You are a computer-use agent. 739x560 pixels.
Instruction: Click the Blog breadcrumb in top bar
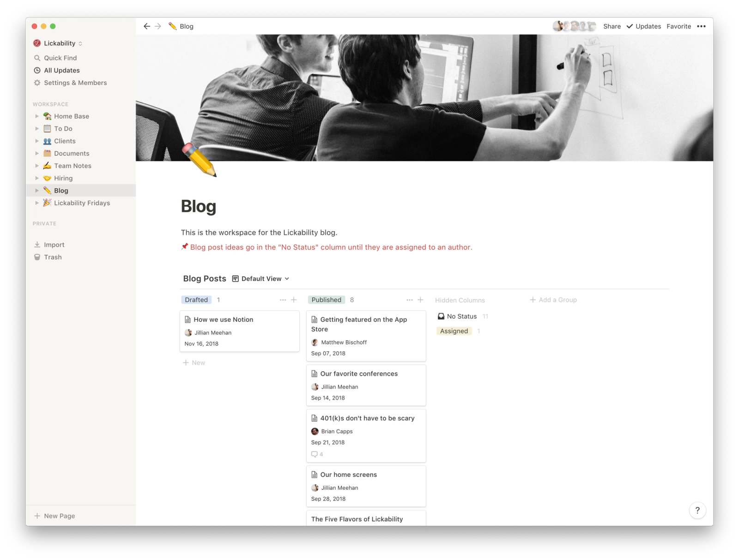[x=181, y=26]
